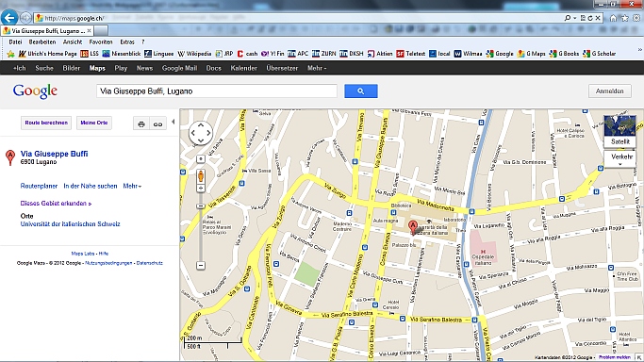
Task: Open the Wilmaa bookmark
Action: (x=469, y=54)
